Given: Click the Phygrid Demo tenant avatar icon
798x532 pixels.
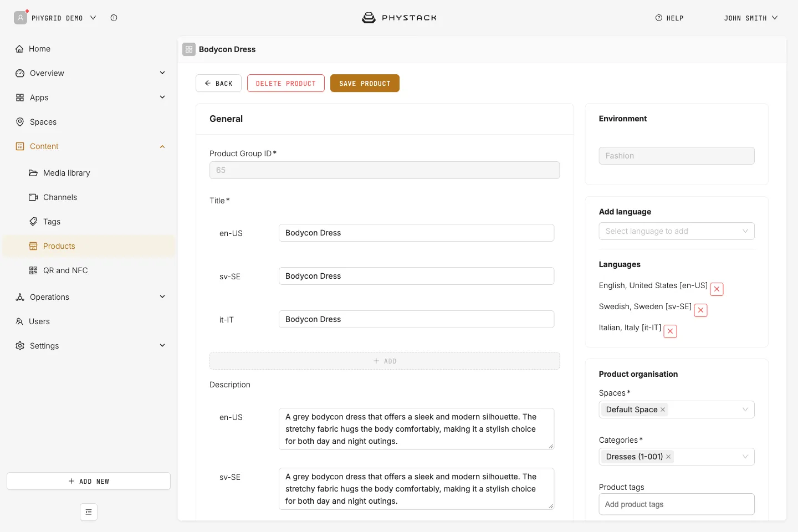Looking at the screenshot, I should 21,18.
